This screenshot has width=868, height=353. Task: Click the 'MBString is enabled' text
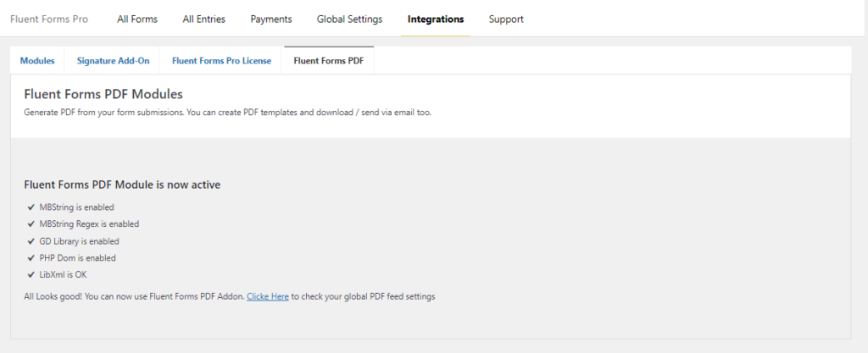coord(76,207)
